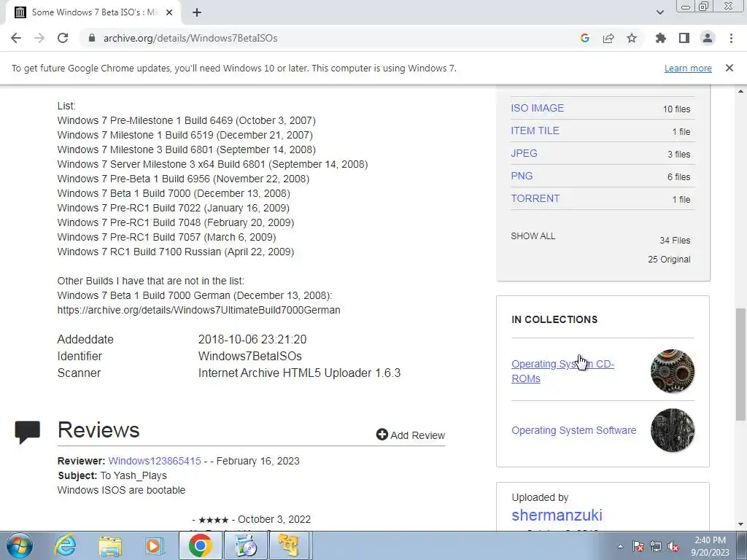
Task: Open the ISO IMAGE download option
Action: (x=538, y=108)
